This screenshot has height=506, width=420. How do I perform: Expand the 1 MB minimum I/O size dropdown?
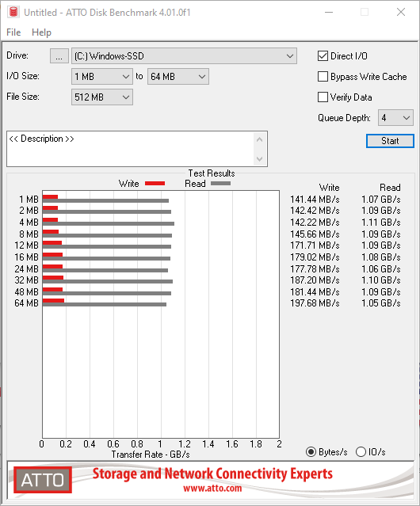pyautogui.click(x=102, y=77)
